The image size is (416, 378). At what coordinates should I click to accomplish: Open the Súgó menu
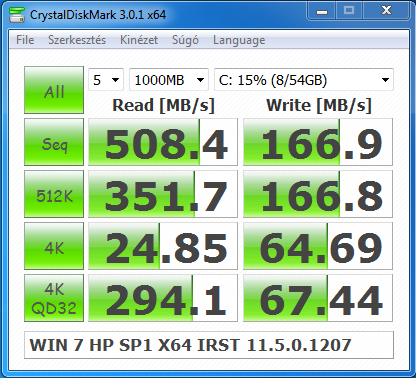click(185, 40)
